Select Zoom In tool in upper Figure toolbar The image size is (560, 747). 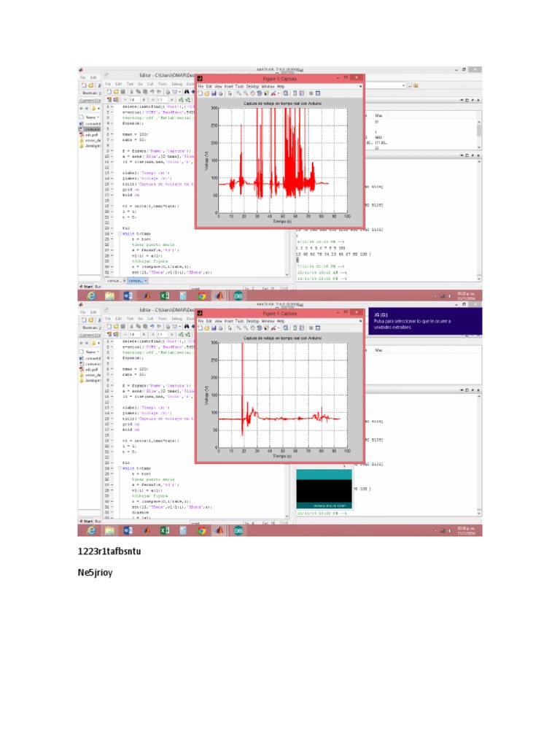pyautogui.click(x=238, y=93)
